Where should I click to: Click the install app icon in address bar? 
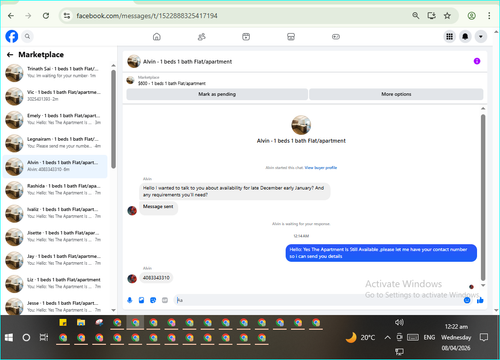click(x=432, y=16)
